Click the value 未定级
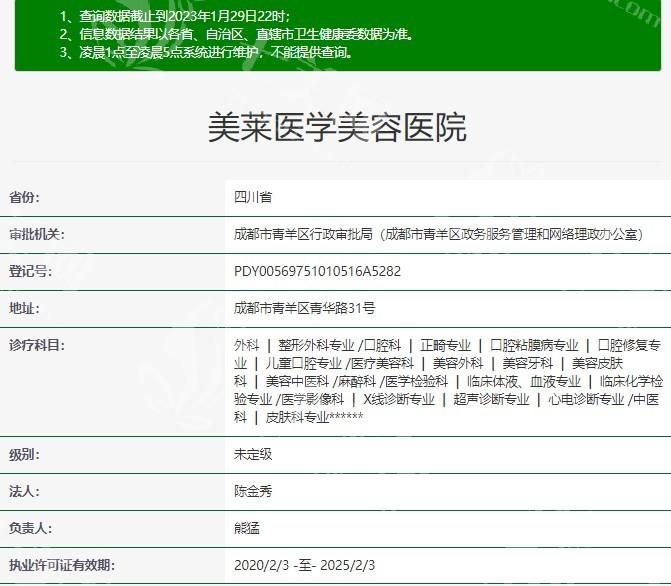The width and height of the screenshot is (671, 586). coord(253,455)
